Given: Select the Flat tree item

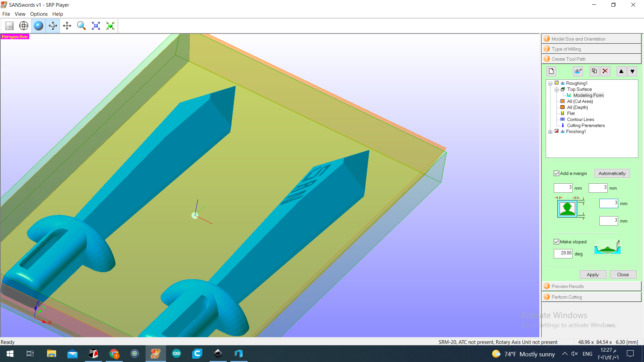Looking at the screenshot, I should click(571, 113).
